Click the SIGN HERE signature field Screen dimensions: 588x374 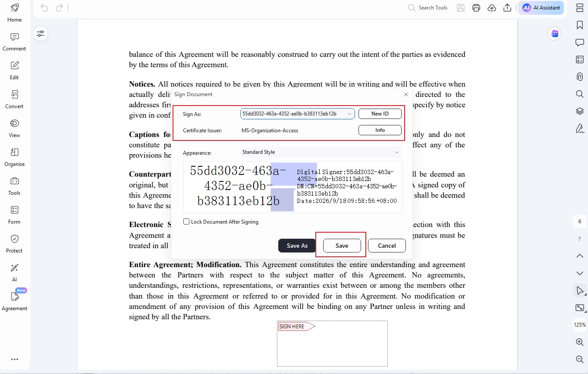click(332, 343)
